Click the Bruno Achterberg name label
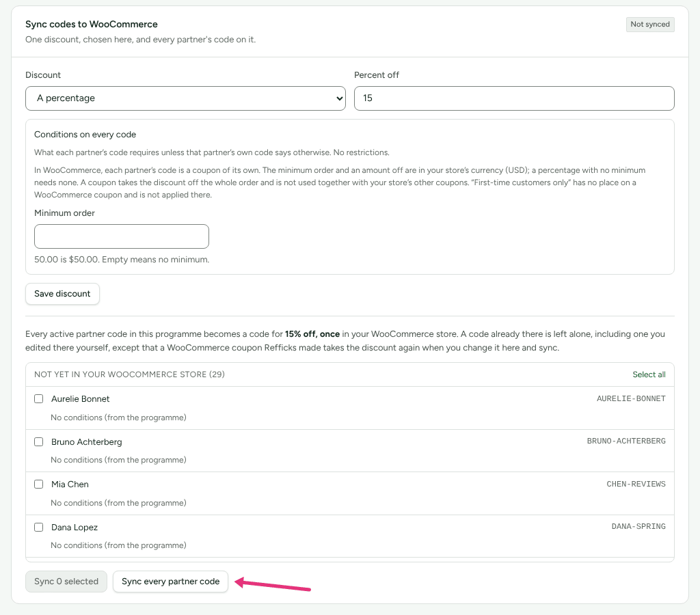 (x=87, y=441)
